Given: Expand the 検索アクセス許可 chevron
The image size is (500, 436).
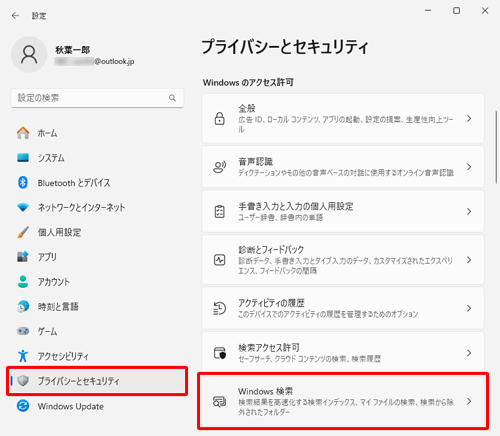Looking at the screenshot, I should [x=469, y=353].
